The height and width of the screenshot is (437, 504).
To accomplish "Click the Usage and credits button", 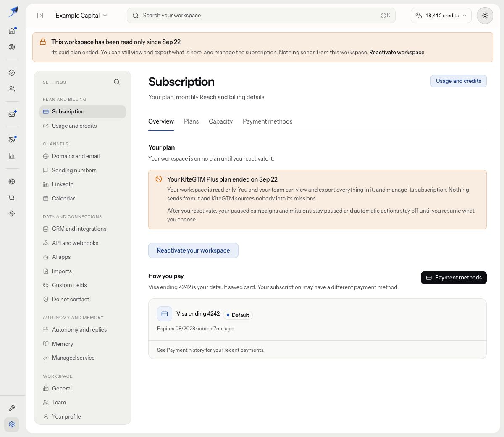I will click(x=458, y=81).
